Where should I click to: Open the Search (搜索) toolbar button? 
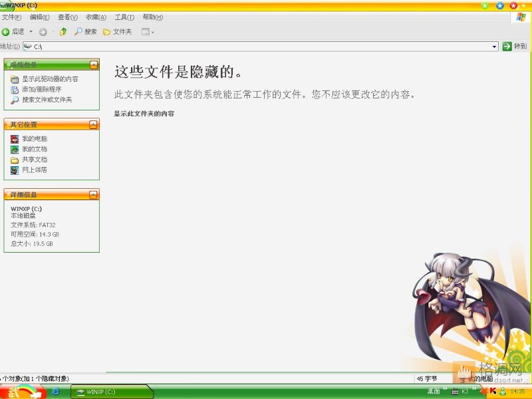point(86,32)
